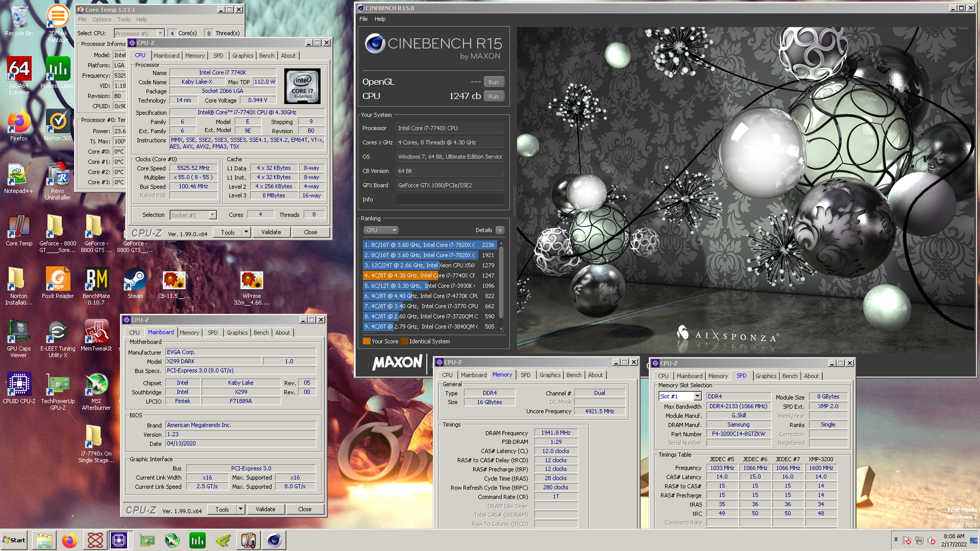Open the CPU ranking dropdown in Cinebench
This screenshot has height=551, width=980.
[x=380, y=230]
